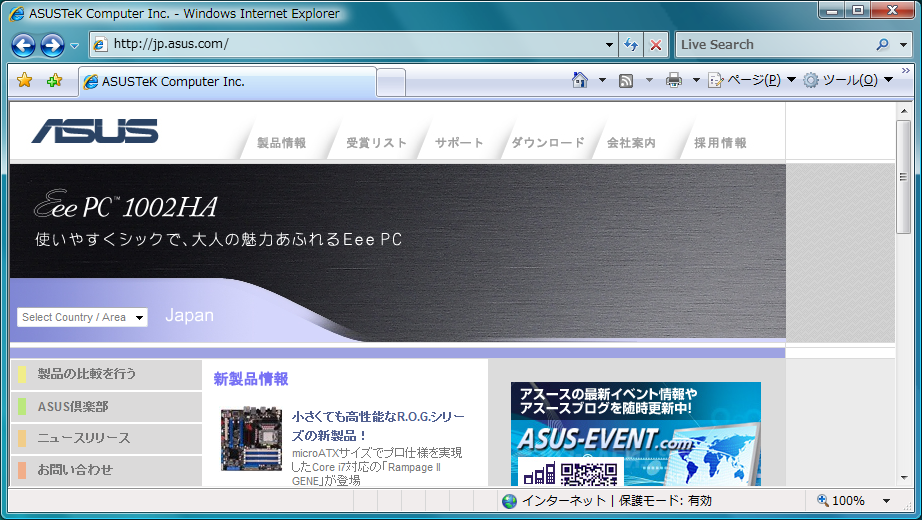Go forward with the Forward arrow button
922x520 pixels.
click(52, 45)
